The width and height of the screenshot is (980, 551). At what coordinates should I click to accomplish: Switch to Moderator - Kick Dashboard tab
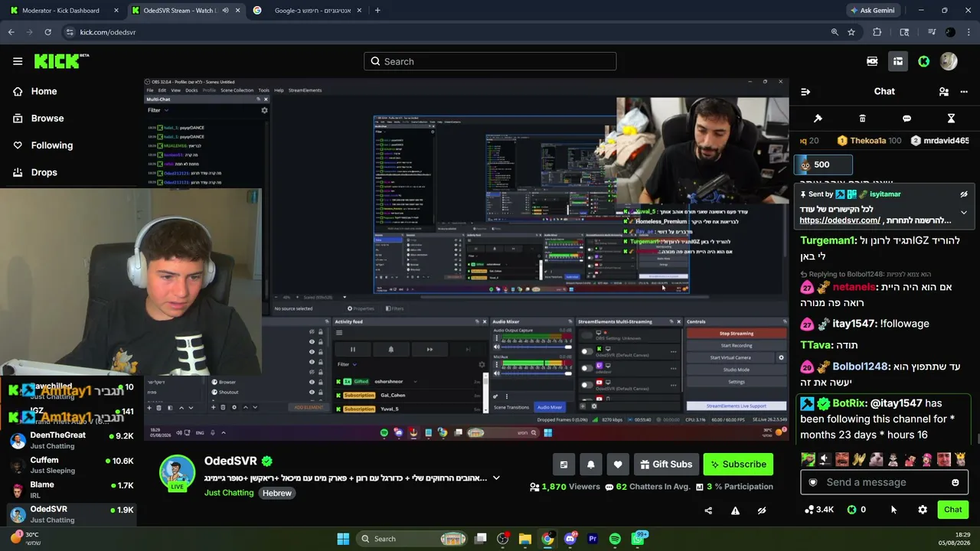coord(63,11)
